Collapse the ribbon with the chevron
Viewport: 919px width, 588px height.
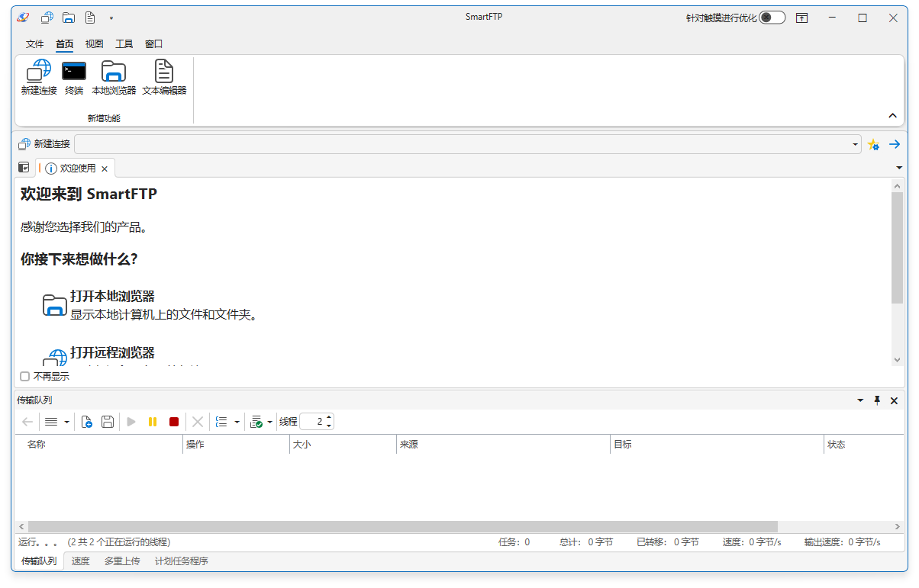point(892,116)
